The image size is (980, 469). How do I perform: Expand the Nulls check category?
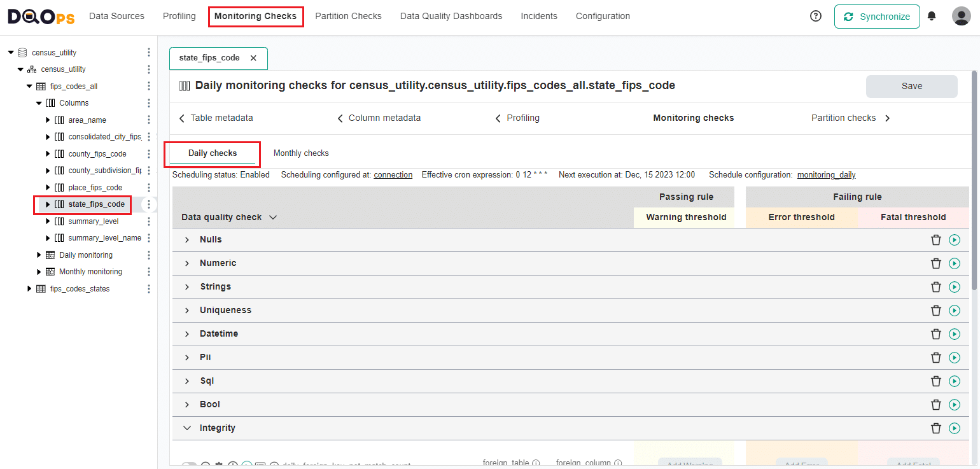click(186, 240)
